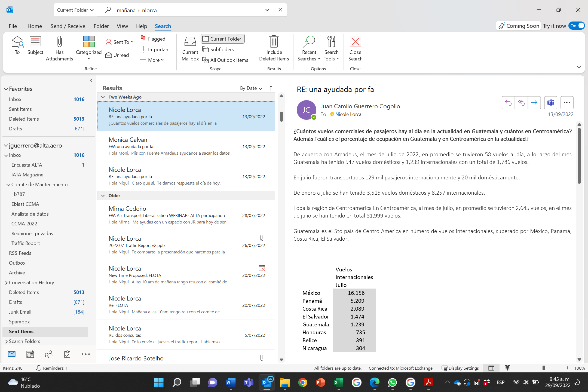Toggle Current Folder scope button

pyautogui.click(x=223, y=39)
